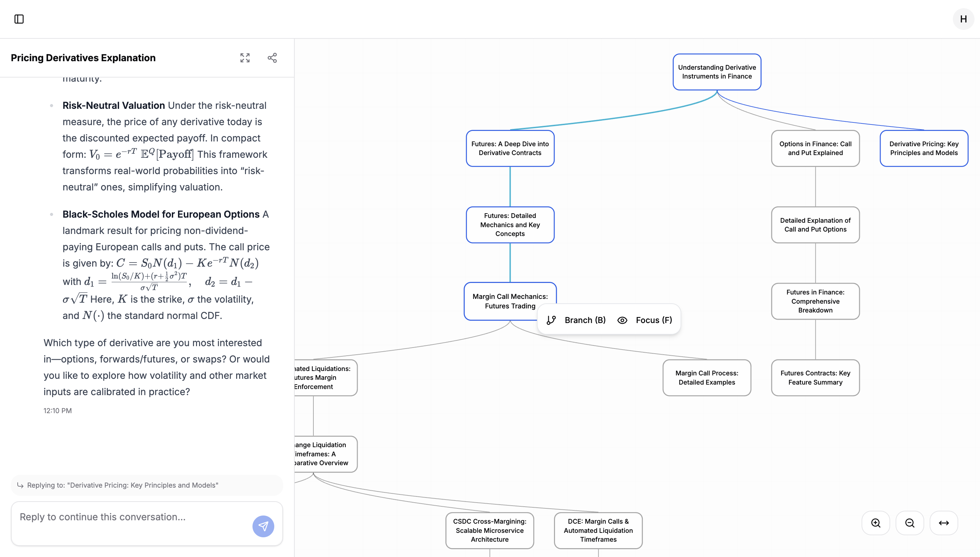980x557 pixels.
Task: Select the Options in Finance: Call and Put node
Action: pos(815,148)
